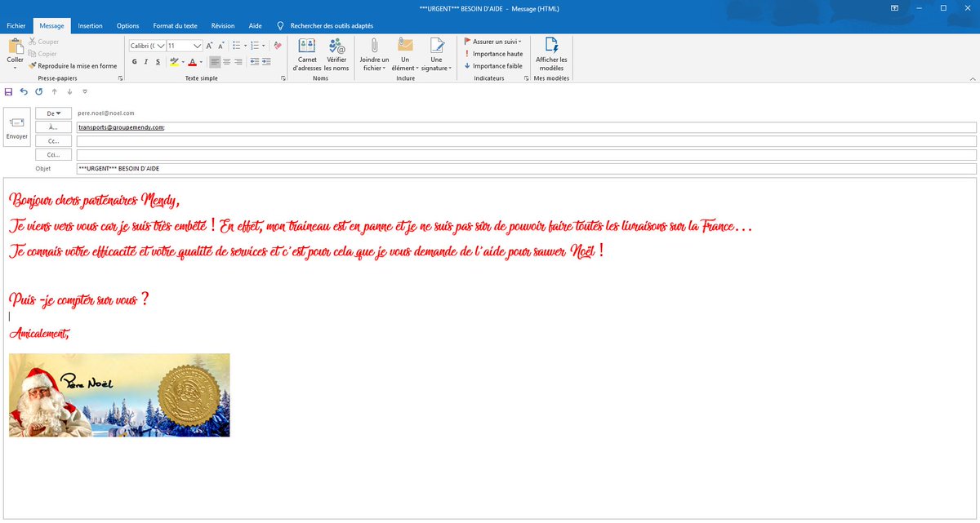Toggle italic formatting in the editor
The height and width of the screenshot is (523, 980).
(145, 61)
